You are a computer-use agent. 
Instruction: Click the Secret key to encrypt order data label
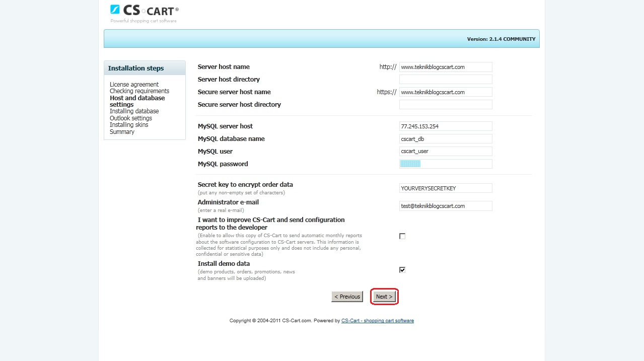[x=245, y=185]
